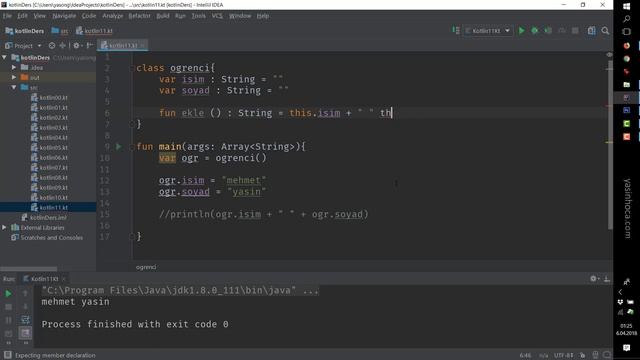The width and height of the screenshot is (640, 360).
Task: Click the kotlin11.kt breadcrumb in navigation bar
Action: 94,31
